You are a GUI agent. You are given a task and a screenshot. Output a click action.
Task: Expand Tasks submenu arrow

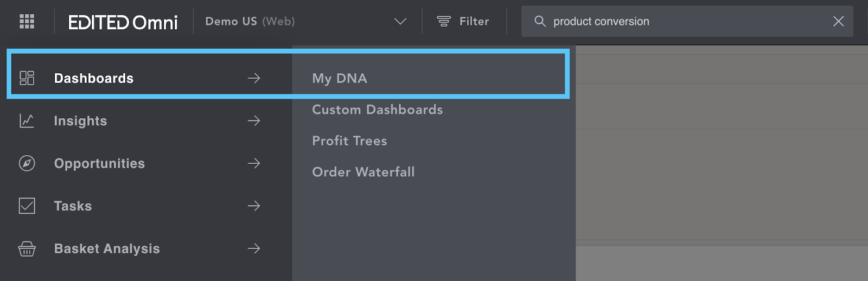254,206
